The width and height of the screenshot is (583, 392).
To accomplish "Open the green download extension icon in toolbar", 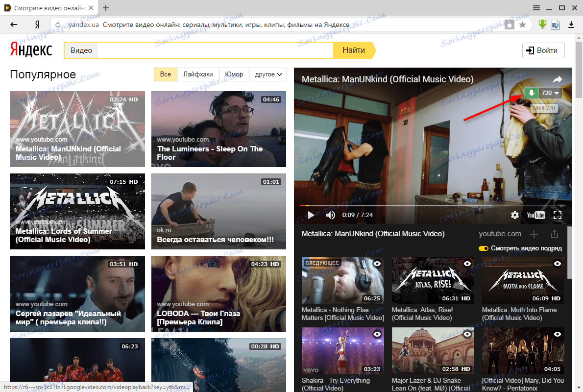I will [x=542, y=24].
